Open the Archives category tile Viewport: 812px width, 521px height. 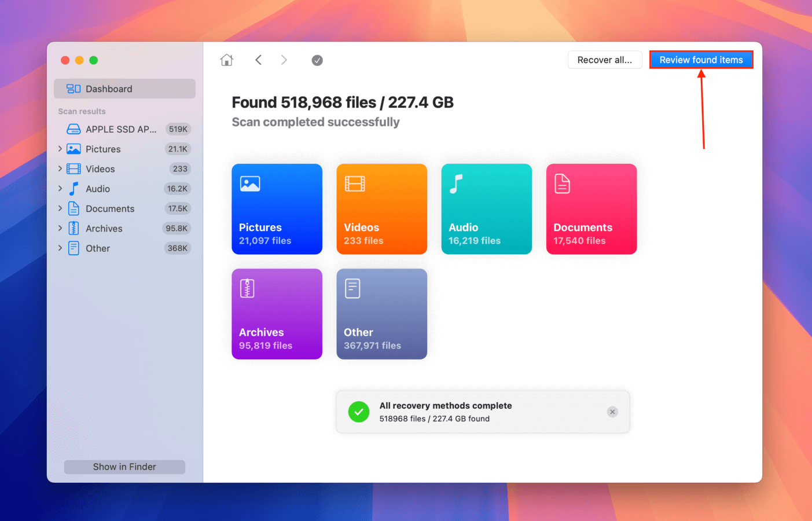[277, 314]
